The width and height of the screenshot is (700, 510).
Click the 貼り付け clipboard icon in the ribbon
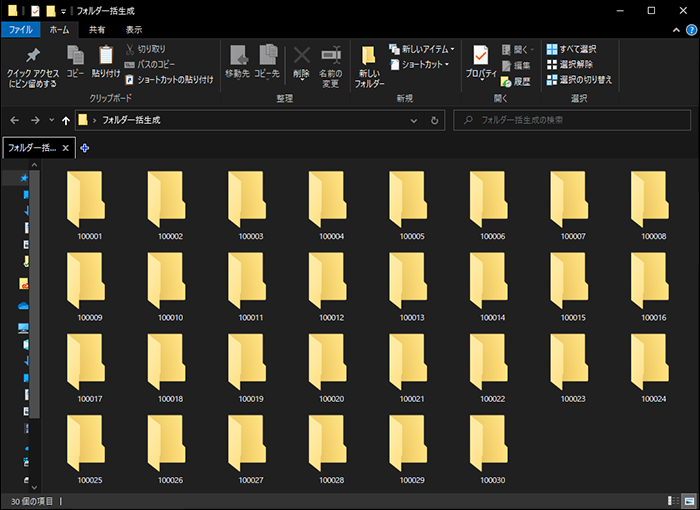106,60
